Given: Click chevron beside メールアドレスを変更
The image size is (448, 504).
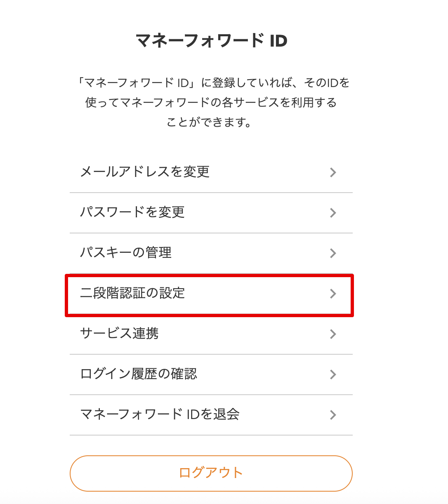Looking at the screenshot, I should click(333, 172).
